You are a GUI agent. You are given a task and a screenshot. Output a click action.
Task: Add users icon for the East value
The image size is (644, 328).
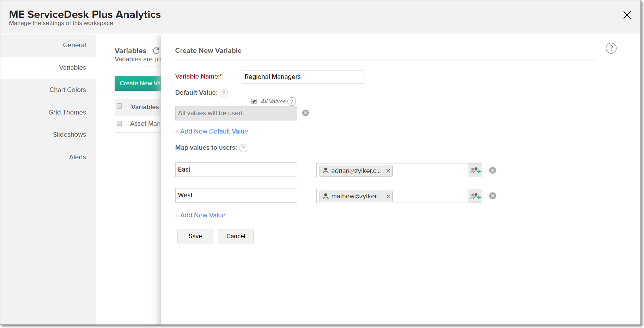point(475,171)
